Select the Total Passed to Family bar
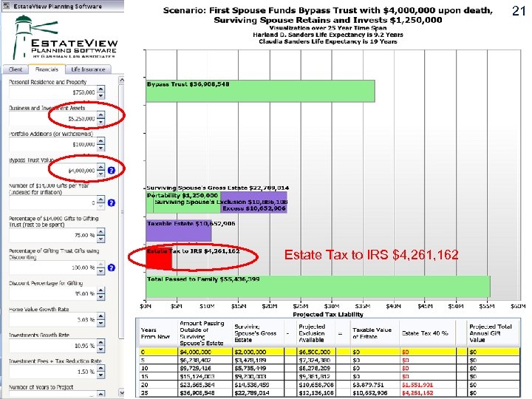 pyautogui.click(x=318, y=287)
